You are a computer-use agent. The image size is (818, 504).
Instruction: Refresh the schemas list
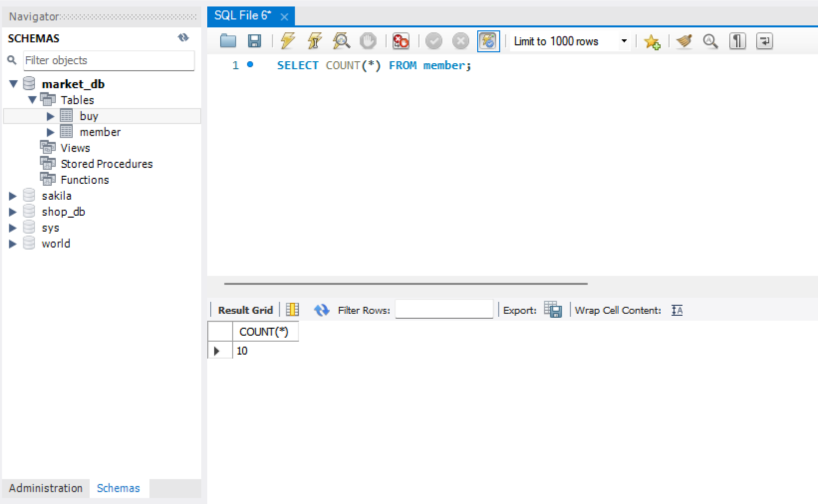(x=183, y=38)
